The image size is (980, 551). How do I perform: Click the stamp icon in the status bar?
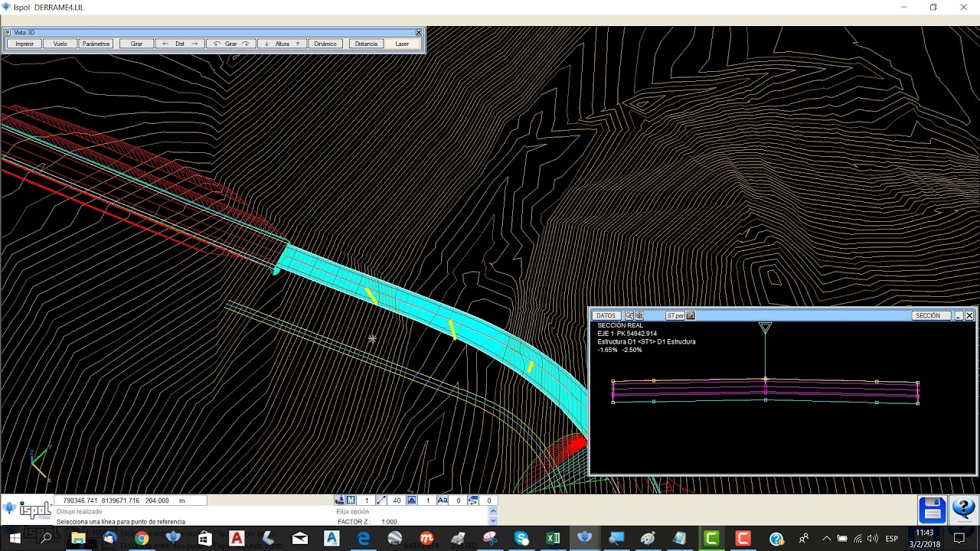click(340, 500)
